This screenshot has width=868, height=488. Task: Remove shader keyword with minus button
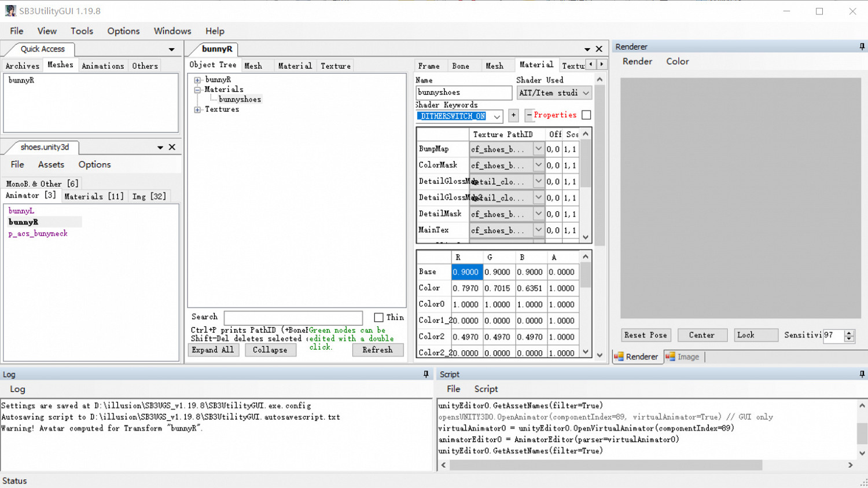(529, 116)
